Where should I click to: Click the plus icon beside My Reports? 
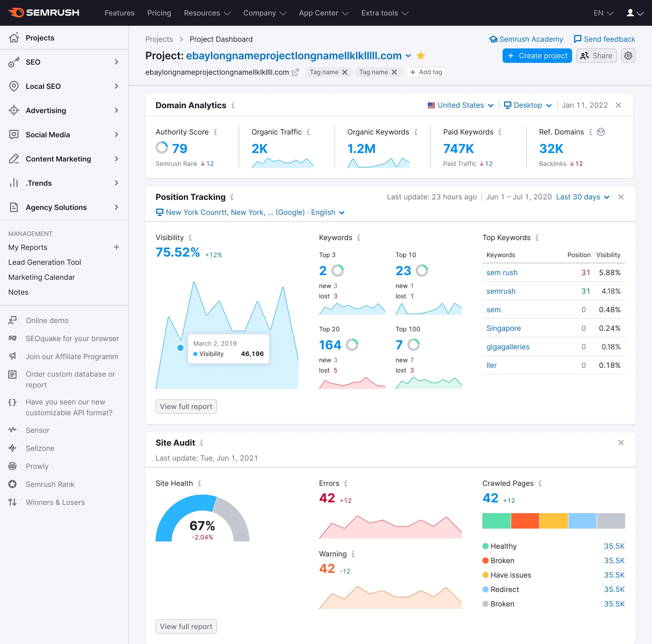coord(116,247)
